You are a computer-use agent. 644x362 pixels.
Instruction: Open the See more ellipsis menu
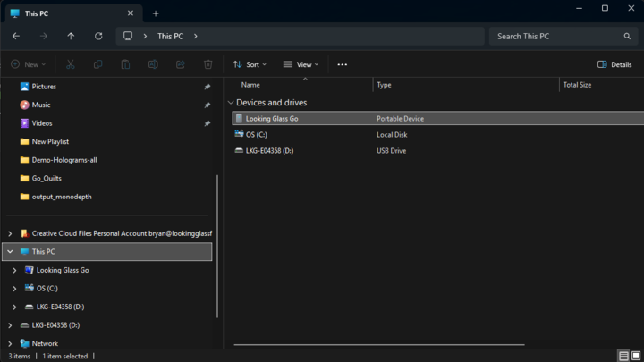click(343, 64)
